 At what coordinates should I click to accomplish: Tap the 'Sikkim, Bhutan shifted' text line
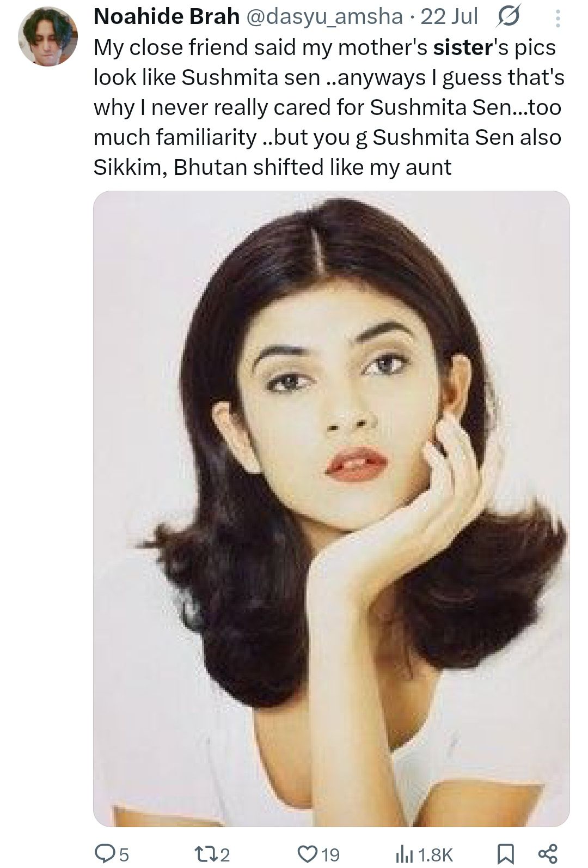pyautogui.click(x=272, y=167)
